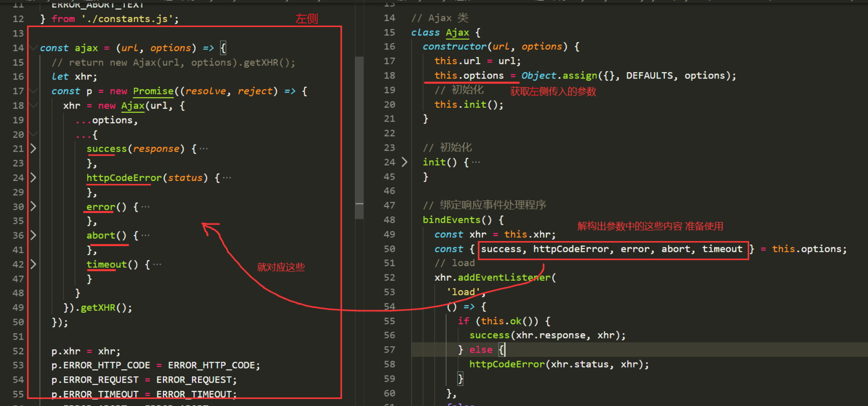This screenshot has width=868, height=406.
Task: Click DEFAULTS argument in Object.assign
Action: (x=649, y=76)
